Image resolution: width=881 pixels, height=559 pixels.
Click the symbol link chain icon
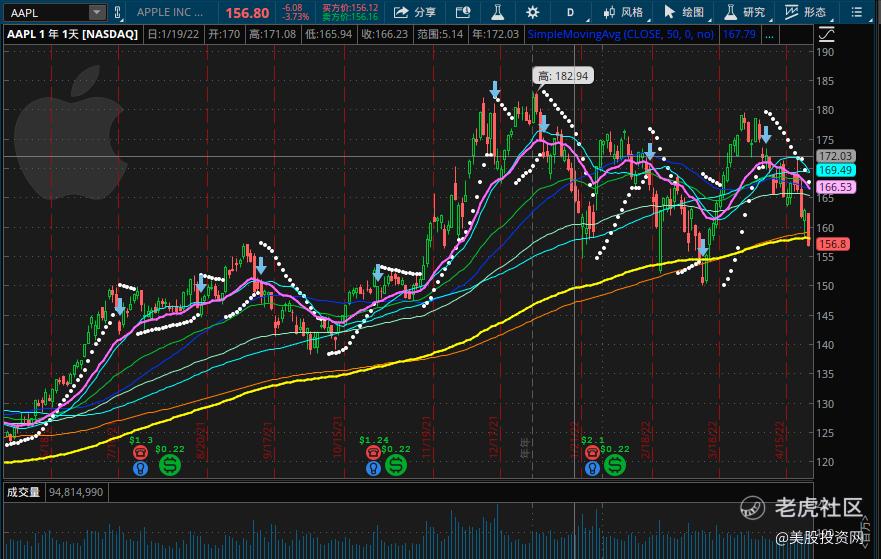(x=117, y=12)
